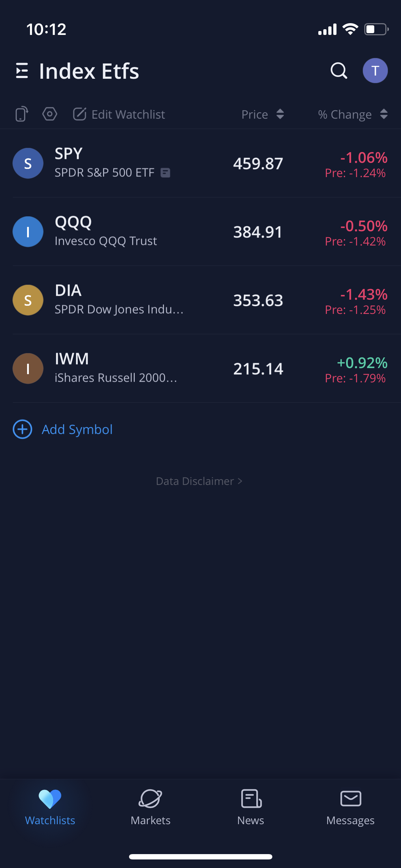Sort the watchlist by Price
Viewport: 401px width, 868px height.
click(x=262, y=114)
